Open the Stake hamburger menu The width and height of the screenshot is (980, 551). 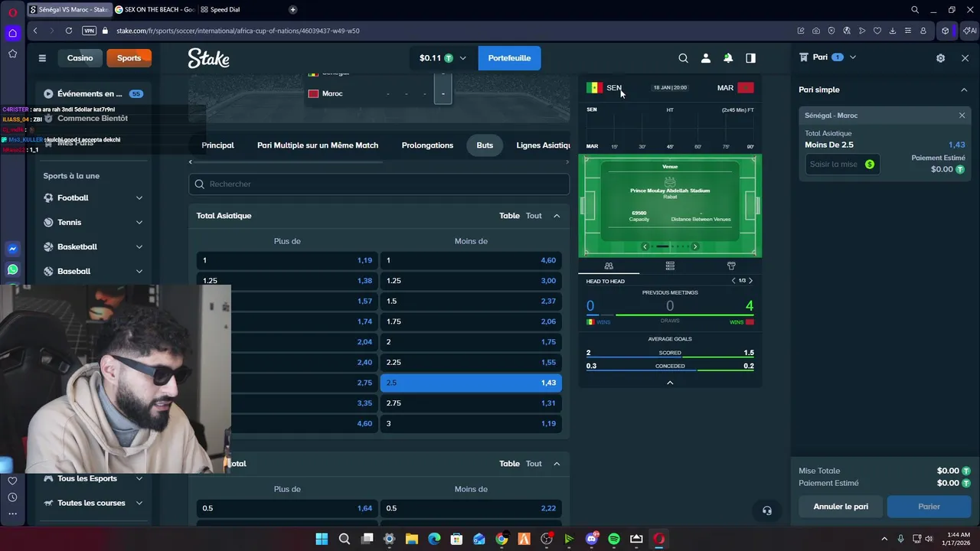(42, 58)
